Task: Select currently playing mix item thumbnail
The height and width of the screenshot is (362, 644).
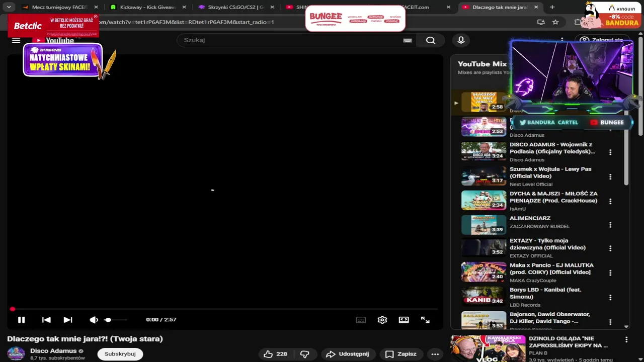Action: [x=484, y=102]
